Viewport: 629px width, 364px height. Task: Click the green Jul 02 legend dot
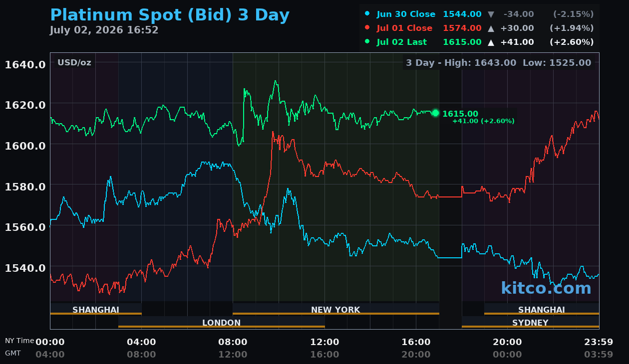click(367, 42)
